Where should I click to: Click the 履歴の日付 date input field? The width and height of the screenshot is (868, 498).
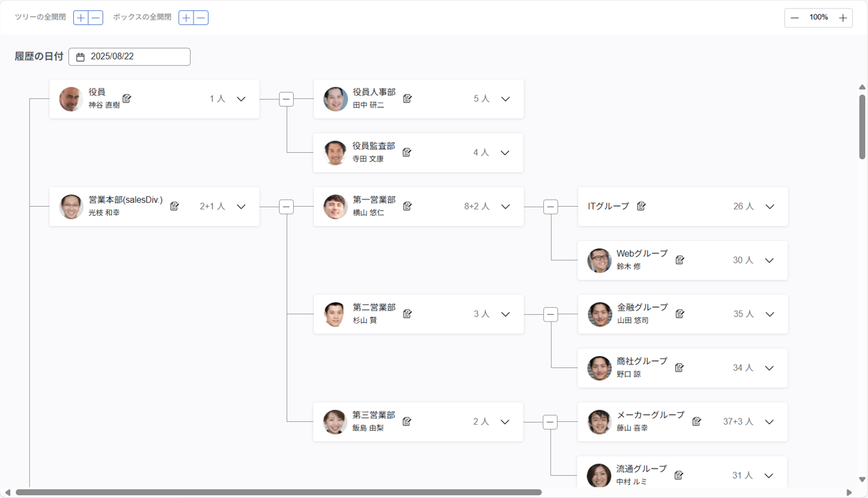pos(138,57)
